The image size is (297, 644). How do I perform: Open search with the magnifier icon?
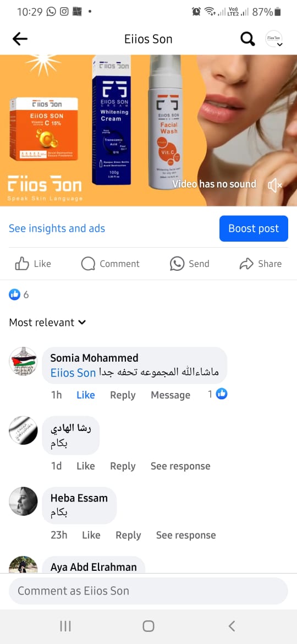click(248, 39)
